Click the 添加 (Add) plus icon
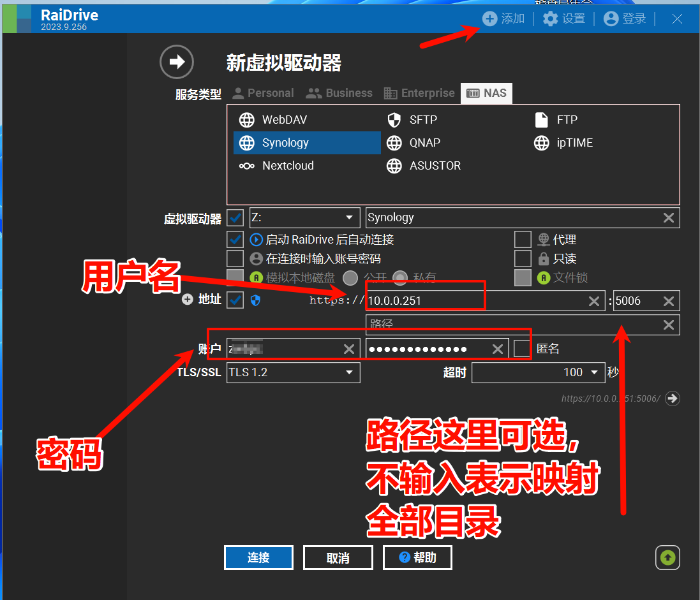The height and width of the screenshot is (600, 700). (x=489, y=18)
